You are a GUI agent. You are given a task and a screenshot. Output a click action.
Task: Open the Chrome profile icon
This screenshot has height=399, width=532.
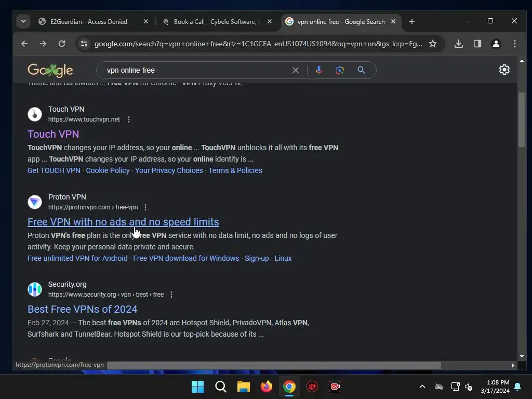pos(496,44)
